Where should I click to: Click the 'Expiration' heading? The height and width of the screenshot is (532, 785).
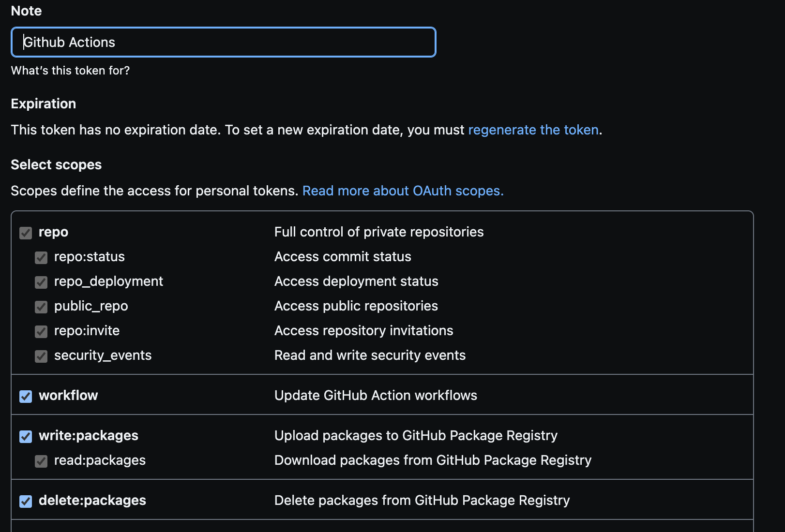44,103
